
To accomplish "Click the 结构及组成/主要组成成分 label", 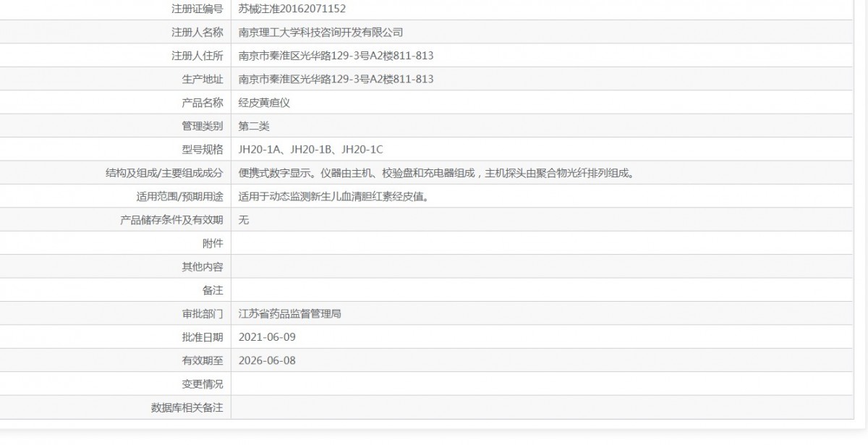I will [164, 173].
